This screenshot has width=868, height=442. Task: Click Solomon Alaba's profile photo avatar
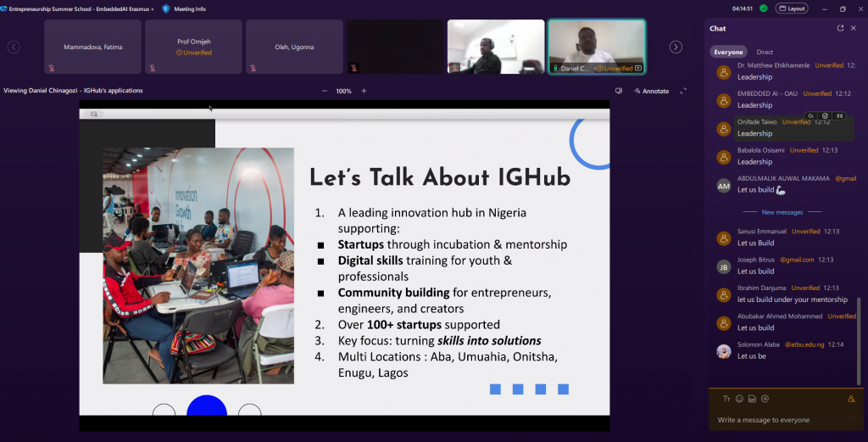pyautogui.click(x=724, y=352)
